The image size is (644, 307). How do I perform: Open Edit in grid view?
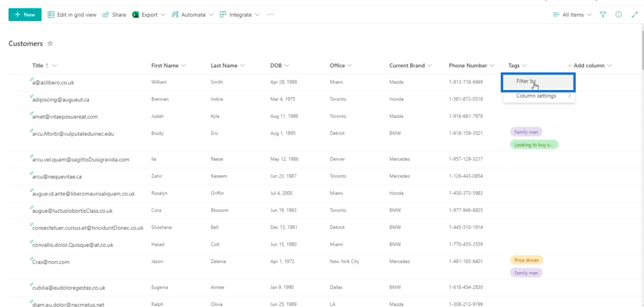coord(72,15)
